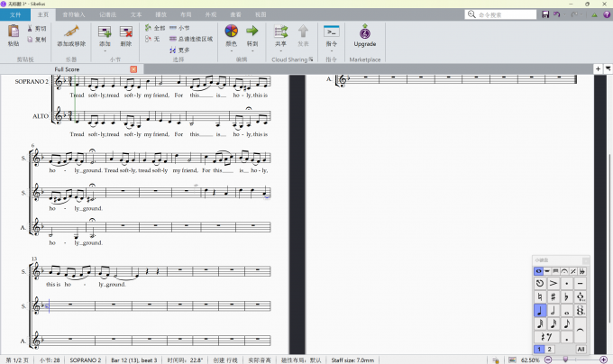Choose the whole note on keypad
Image resolution: width=613 pixels, height=364 pixels.
(x=566, y=311)
